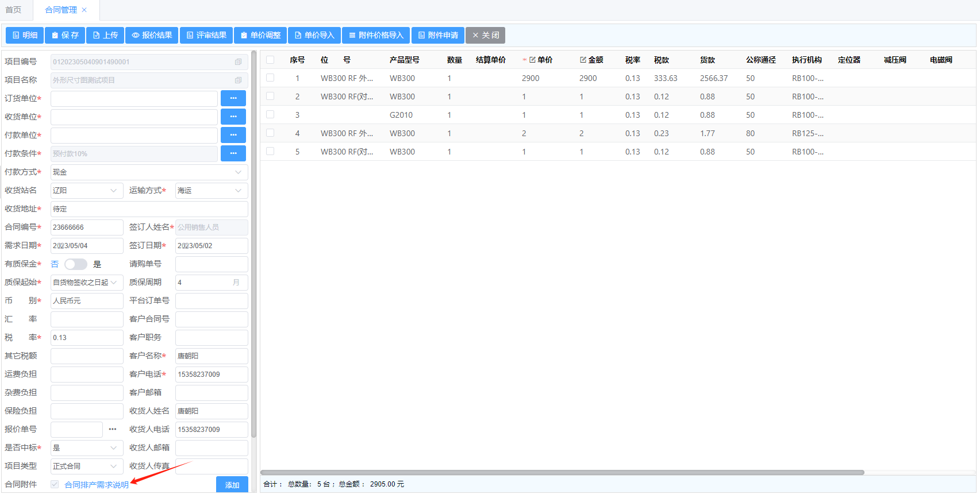The width and height of the screenshot is (980, 494).
Task: Switch to the 首页 tab
Action: pyautogui.click(x=13, y=10)
